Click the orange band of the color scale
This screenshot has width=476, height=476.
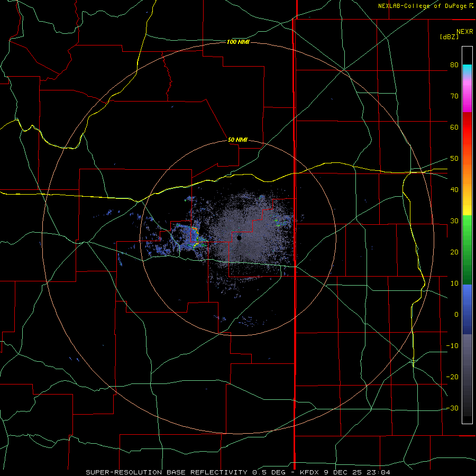click(467, 173)
